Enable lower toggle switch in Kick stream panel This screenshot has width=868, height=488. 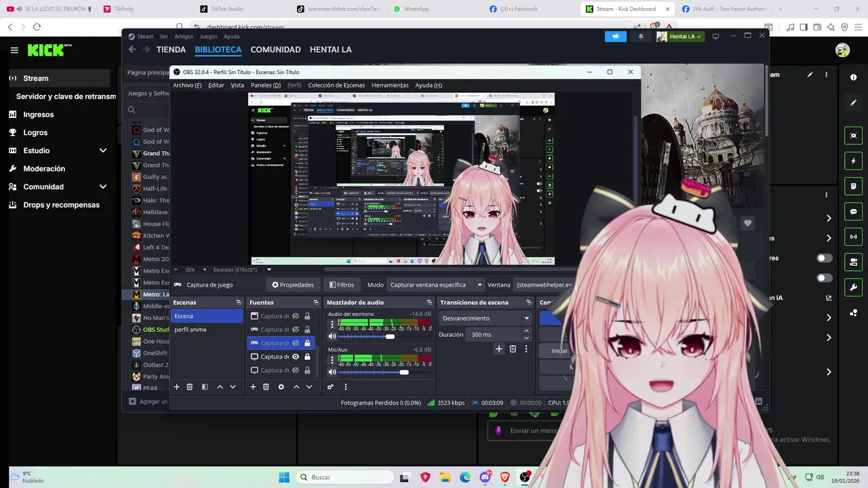[x=825, y=278]
